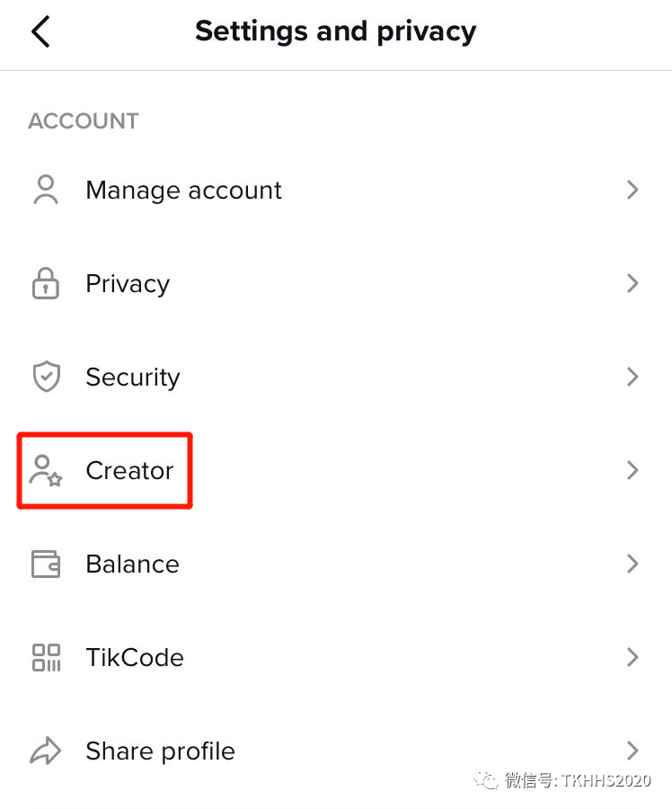Open the Privacy settings entry
The width and height of the screenshot is (672, 809).
(128, 284)
